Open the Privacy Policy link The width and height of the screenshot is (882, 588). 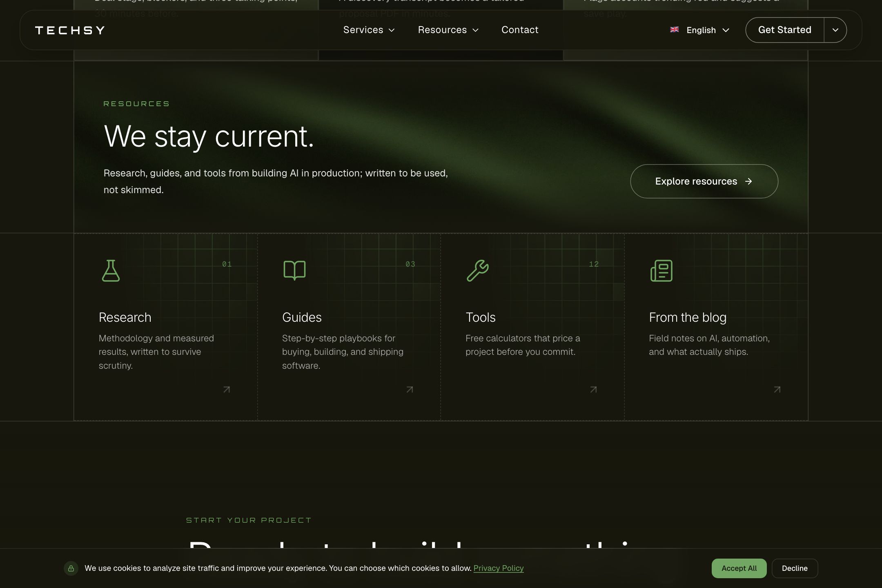click(x=499, y=568)
